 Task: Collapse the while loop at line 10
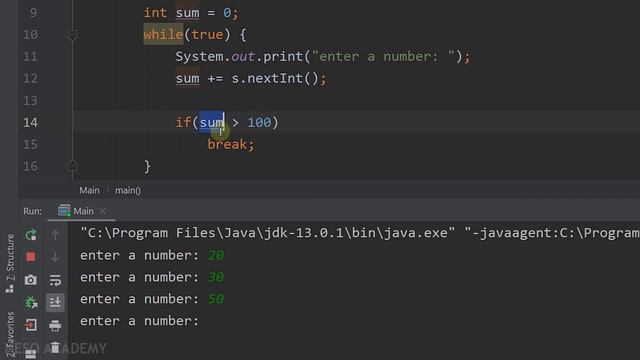point(73,35)
